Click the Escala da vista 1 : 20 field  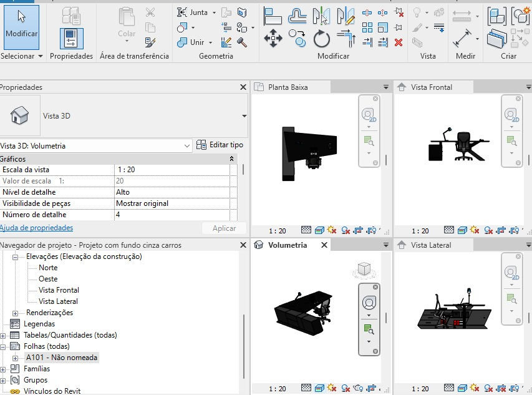coord(172,170)
